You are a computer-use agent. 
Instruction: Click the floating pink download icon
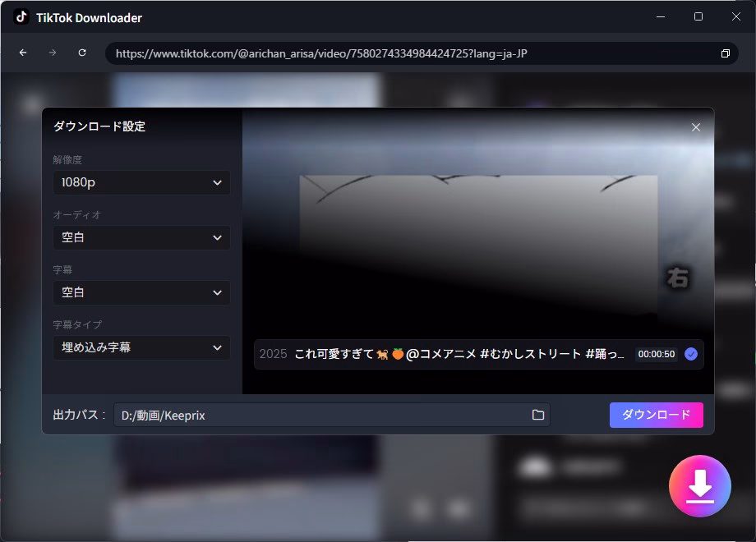click(699, 486)
